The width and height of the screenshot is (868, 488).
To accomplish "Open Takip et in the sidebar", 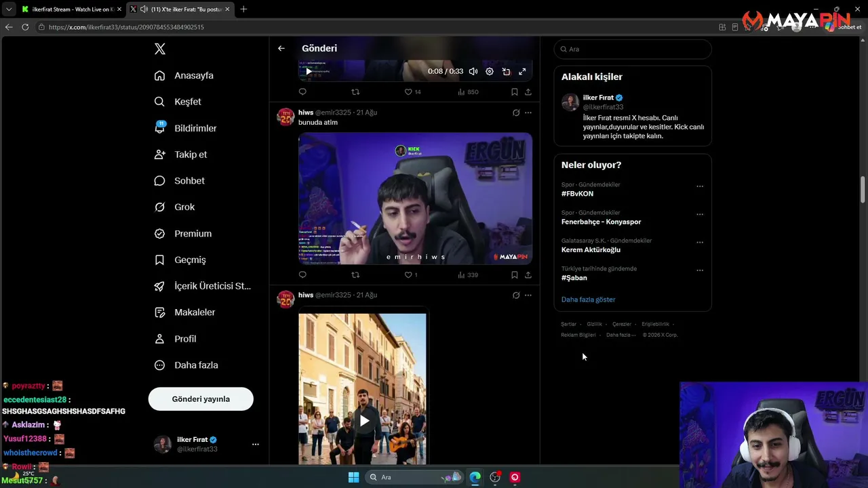I will [180, 155].
